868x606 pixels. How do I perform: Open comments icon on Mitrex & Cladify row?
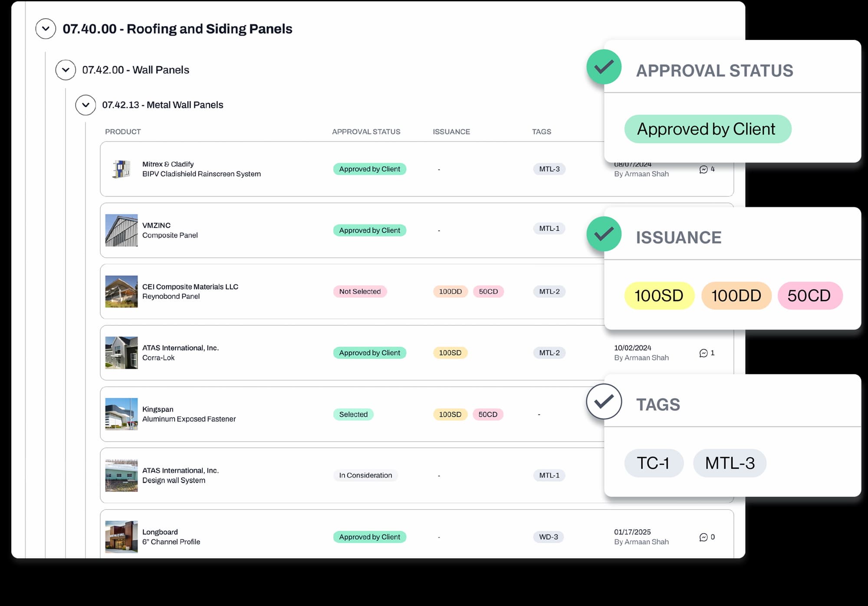point(704,169)
